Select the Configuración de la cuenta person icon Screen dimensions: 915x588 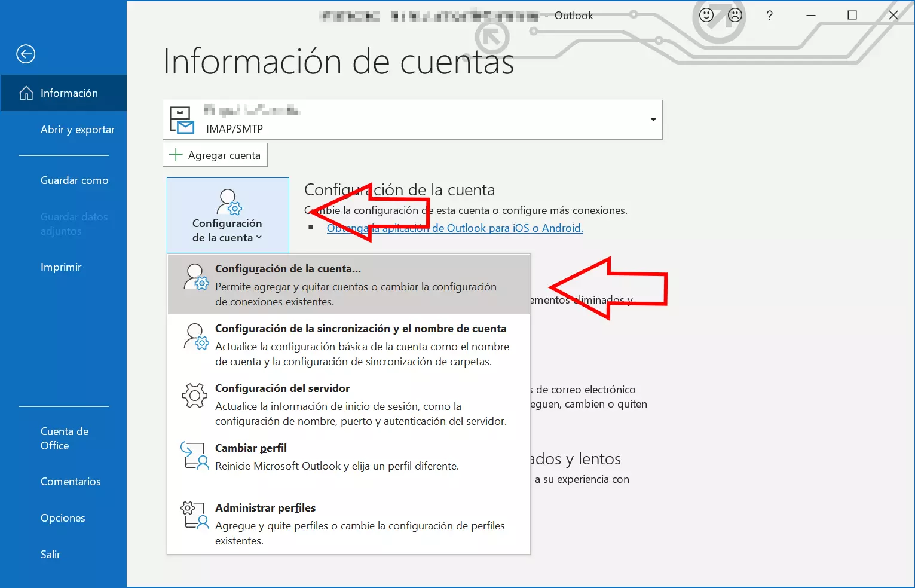click(228, 203)
